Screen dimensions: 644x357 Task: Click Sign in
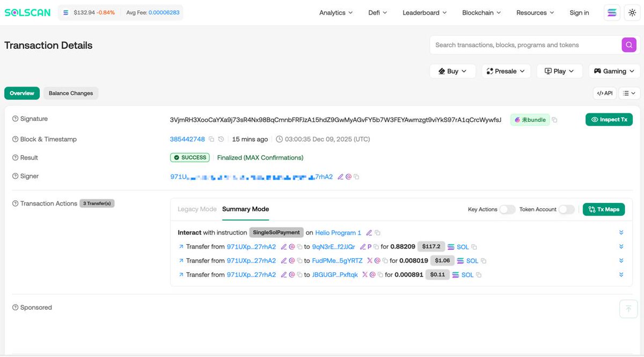coord(579,13)
